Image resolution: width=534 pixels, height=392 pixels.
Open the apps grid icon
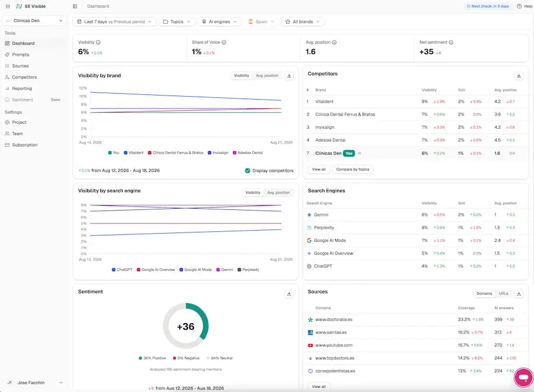(8, 6)
